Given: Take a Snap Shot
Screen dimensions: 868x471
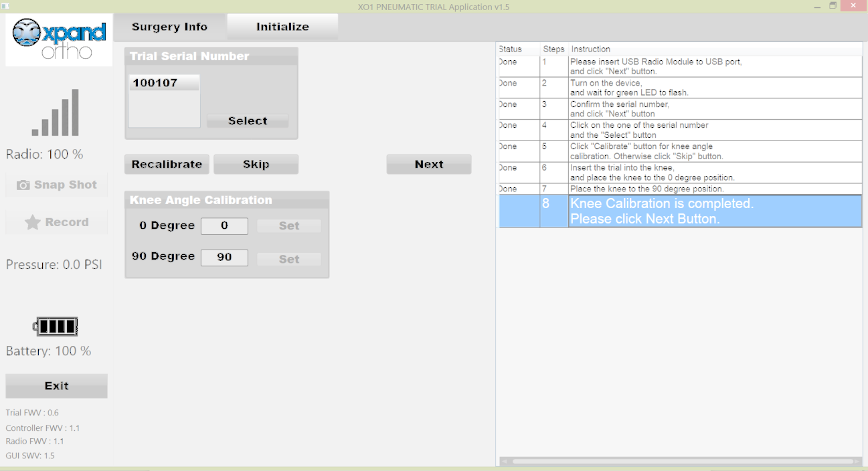Looking at the screenshot, I should (57, 185).
